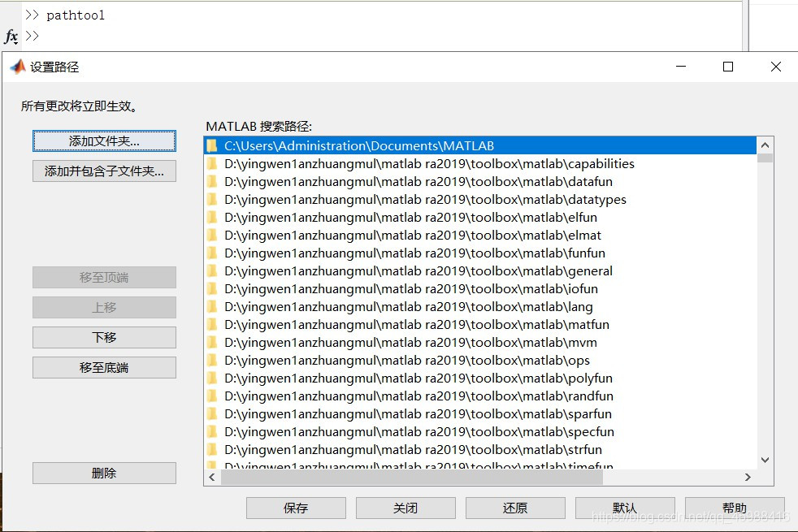Image resolution: width=798 pixels, height=532 pixels.
Task: Select the toolbox\matlab\strfun path
Action: tap(480, 450)
